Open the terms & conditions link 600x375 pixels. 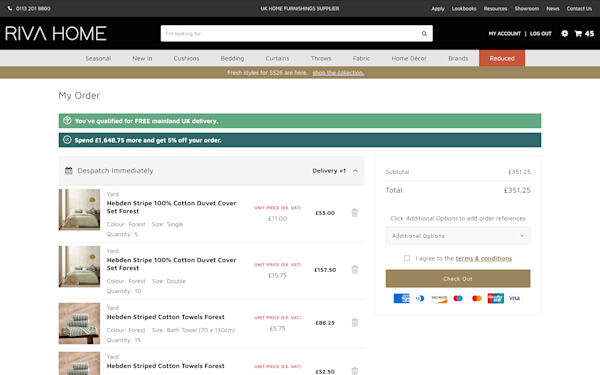point(484,258)
